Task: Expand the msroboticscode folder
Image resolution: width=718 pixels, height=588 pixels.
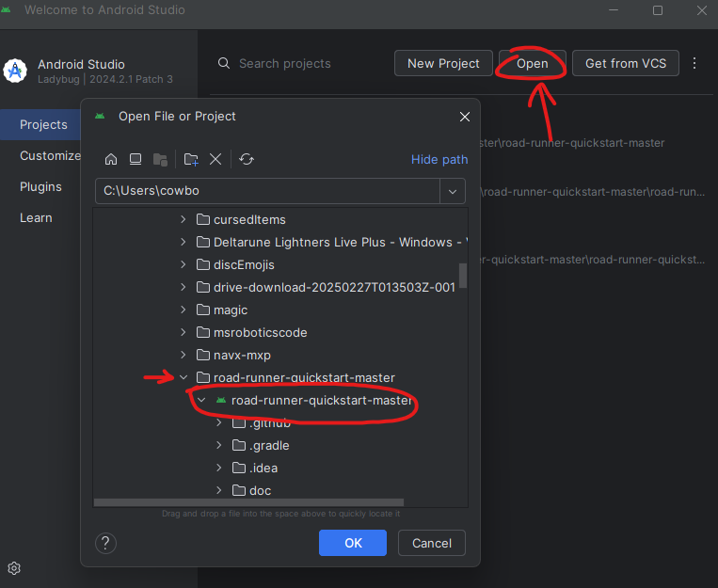Action: coord(183,332)
